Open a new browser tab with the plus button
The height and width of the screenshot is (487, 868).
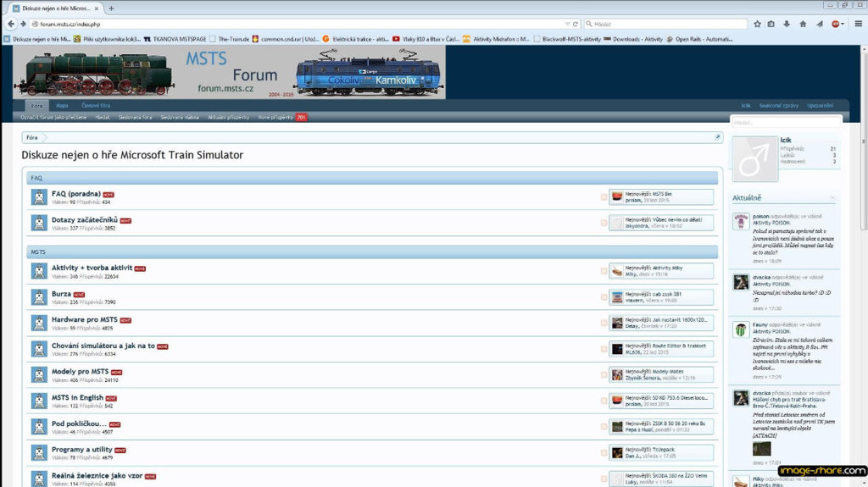pyautogui.click(x=111, y=8)
